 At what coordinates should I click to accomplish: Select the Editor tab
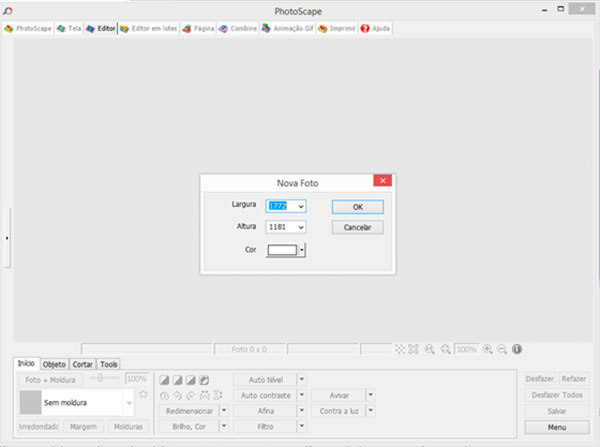(101, 28)
